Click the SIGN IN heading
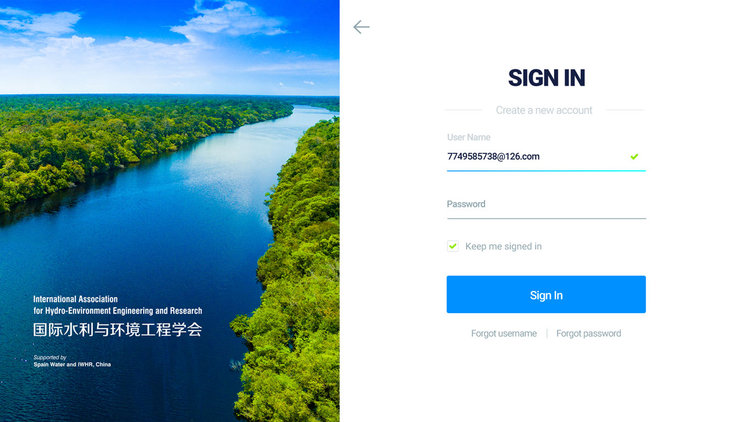Image resolution: width=750 pixels, height=422 pixels. coord(546,78)
